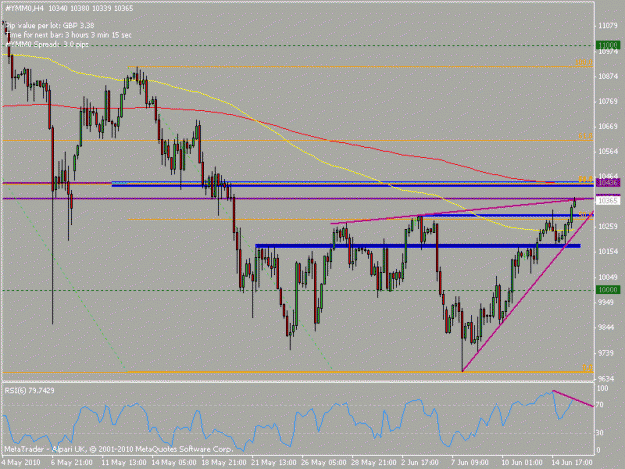Select the rising magenta trendline from June low
Screen dimensions: 625x469
[x=528, y=290]
